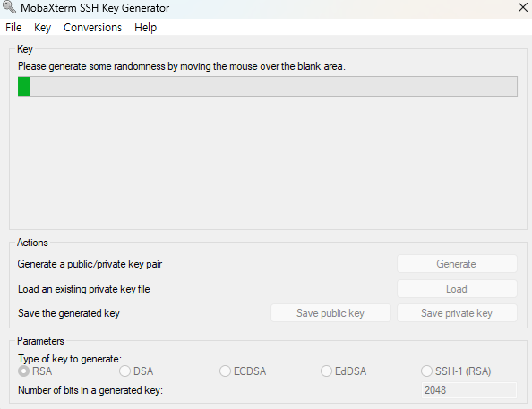This screenshot has height=409, width=532.
Task: Click the Save private key button
Action: 457,313
